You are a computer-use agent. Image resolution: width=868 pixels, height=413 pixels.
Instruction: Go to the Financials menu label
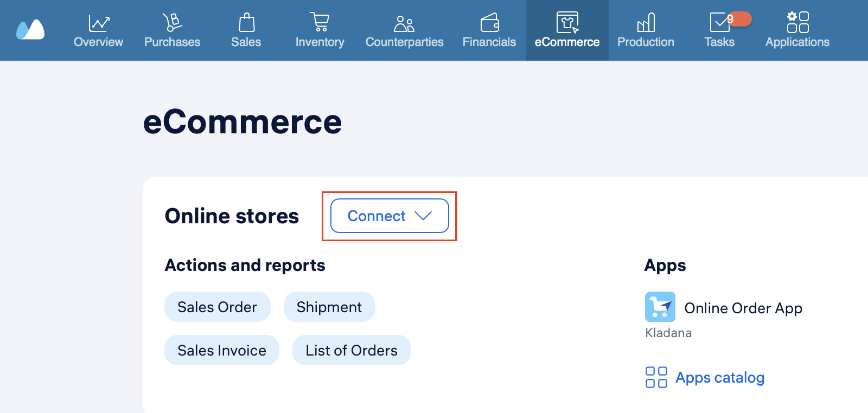[489, 42]
